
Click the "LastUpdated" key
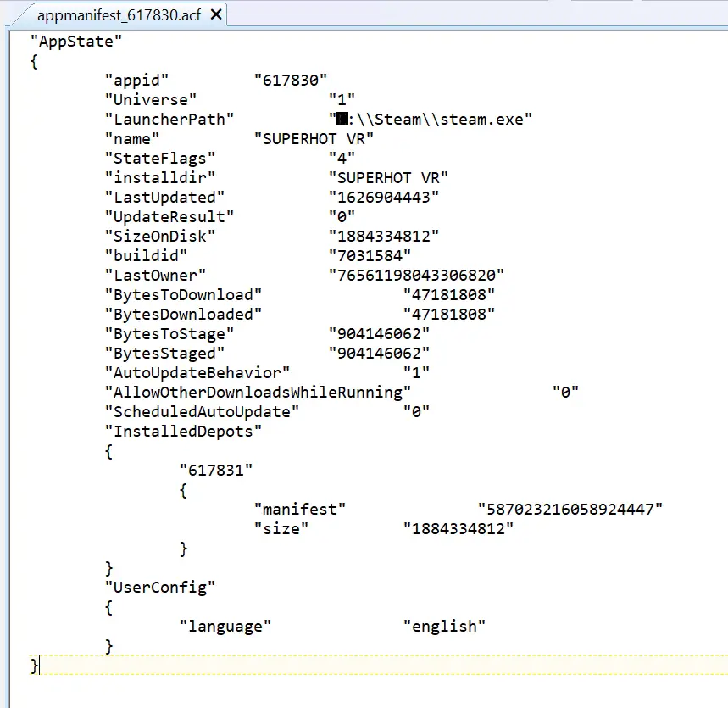(x=164, y=198)
